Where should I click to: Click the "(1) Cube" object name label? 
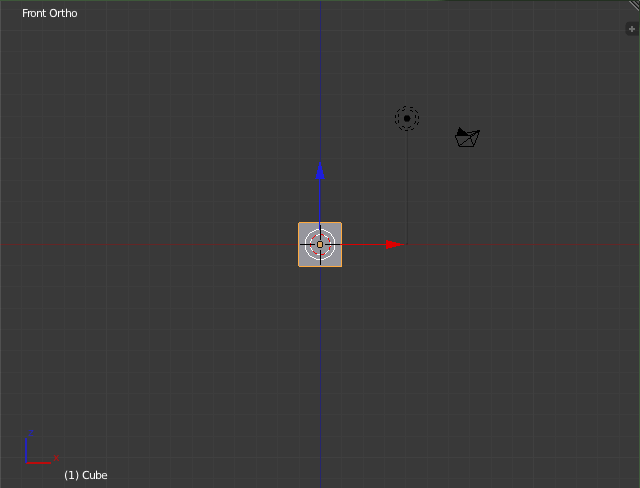click(85, 475)
